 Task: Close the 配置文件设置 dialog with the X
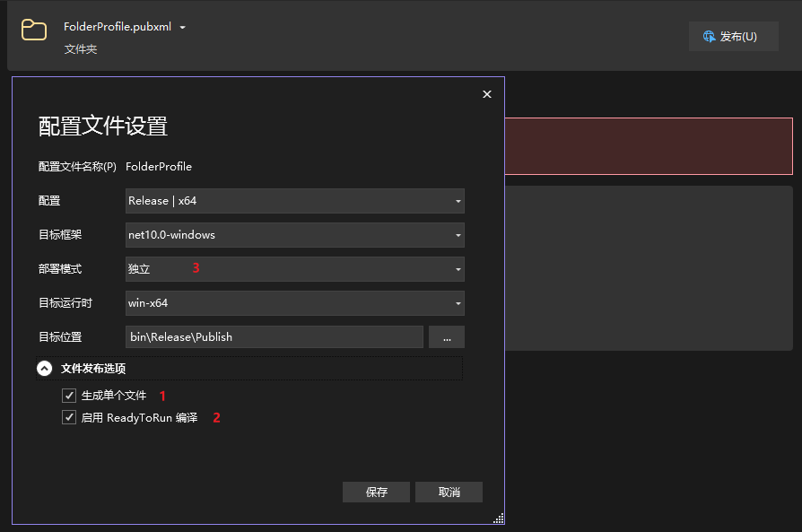pyautogui.click(x=487, y=94)
